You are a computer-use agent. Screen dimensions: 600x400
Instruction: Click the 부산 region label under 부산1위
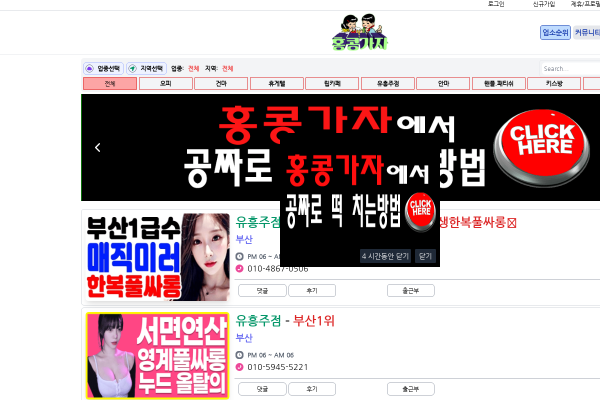[x=244, y=338]
